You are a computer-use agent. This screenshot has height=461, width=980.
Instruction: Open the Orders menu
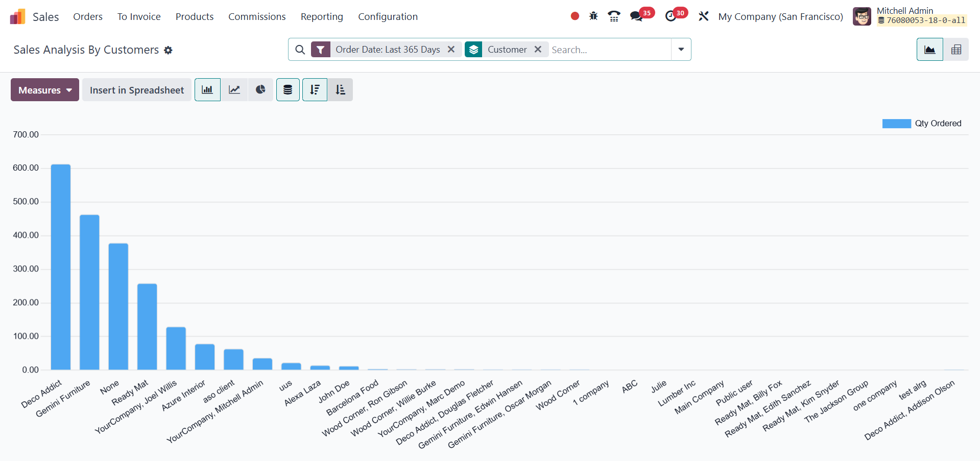pos(88,17)
